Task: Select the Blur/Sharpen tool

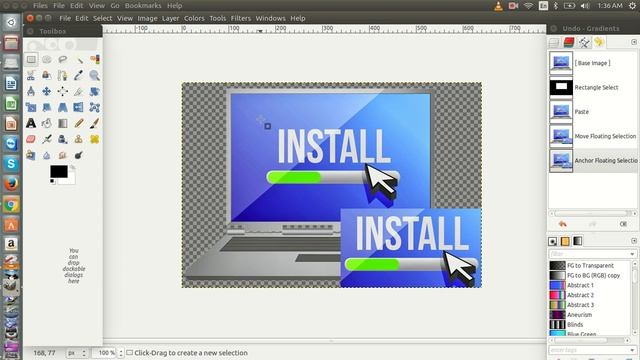Action: point(47,155)
